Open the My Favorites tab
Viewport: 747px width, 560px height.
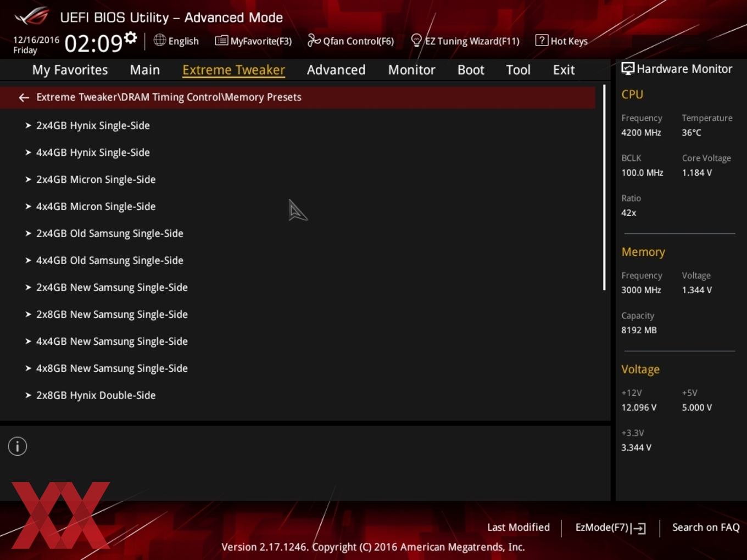[70, 70]
